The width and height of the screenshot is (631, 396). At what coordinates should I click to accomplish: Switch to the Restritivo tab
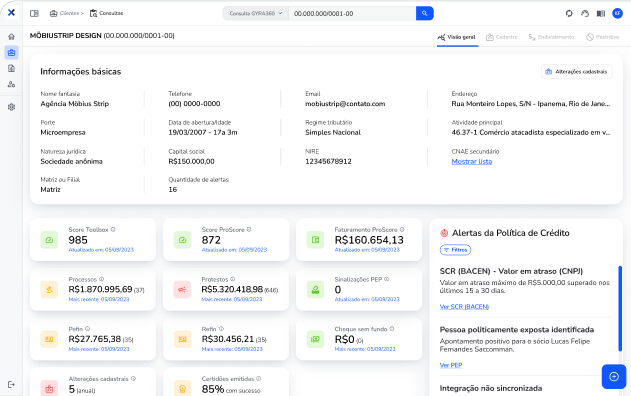(602, 37)
